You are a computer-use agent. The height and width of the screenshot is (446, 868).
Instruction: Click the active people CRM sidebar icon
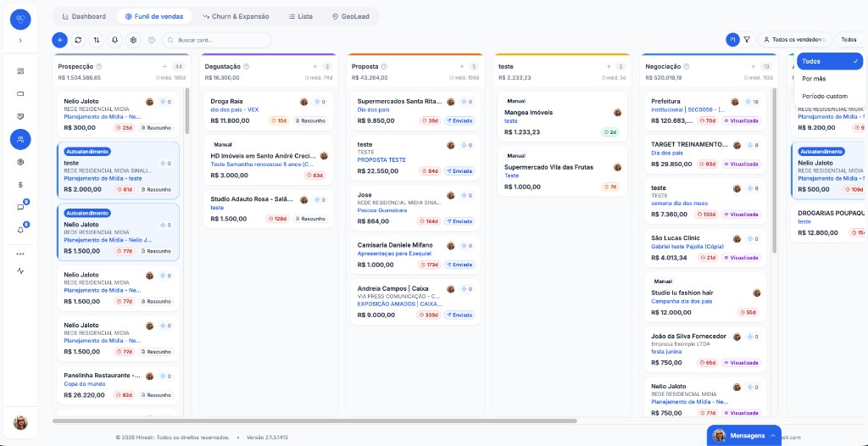point(20,139)
